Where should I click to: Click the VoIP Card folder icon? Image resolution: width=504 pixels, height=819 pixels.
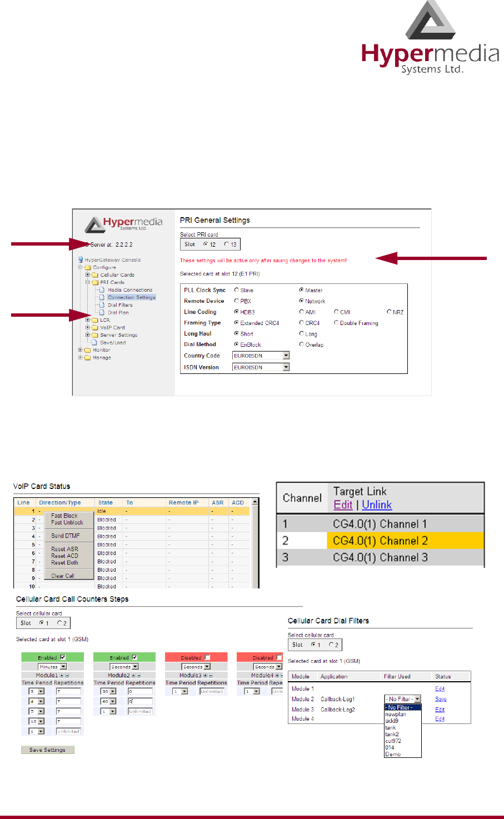coord(95,327)
